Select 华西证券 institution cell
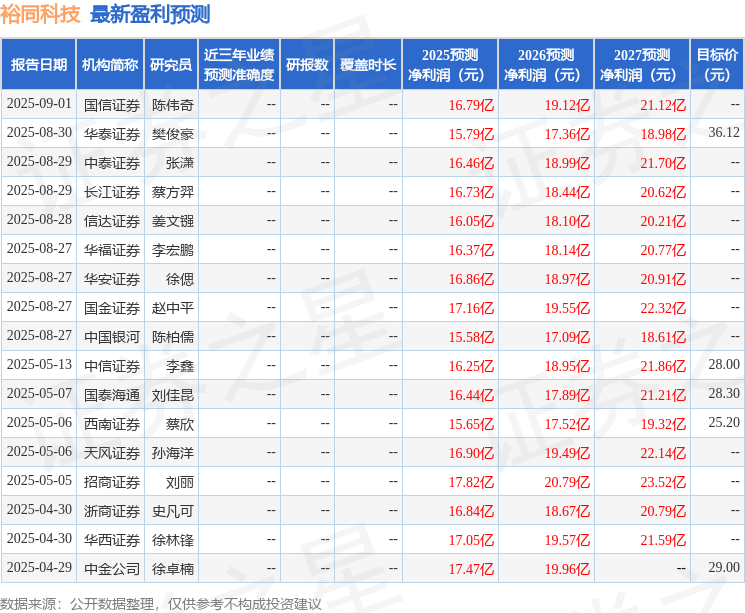This screenshot has width=745, height=613. click(x=112, y=539)
